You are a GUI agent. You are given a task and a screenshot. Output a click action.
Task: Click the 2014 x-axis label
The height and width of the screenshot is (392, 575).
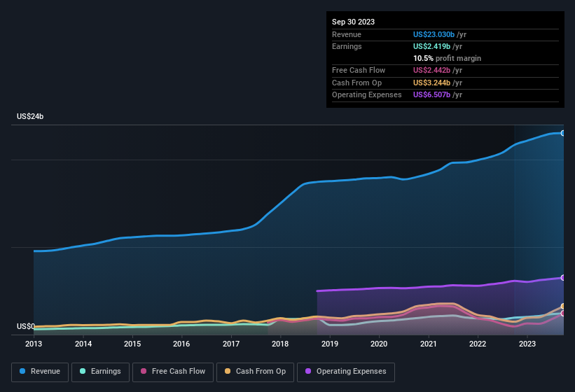pos(83,344)
